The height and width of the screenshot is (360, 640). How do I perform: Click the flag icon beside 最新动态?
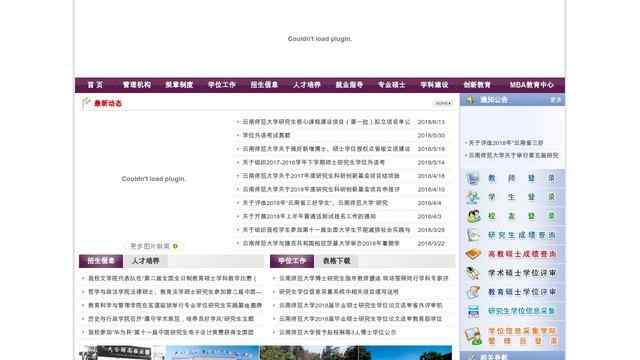pos(86,102)
